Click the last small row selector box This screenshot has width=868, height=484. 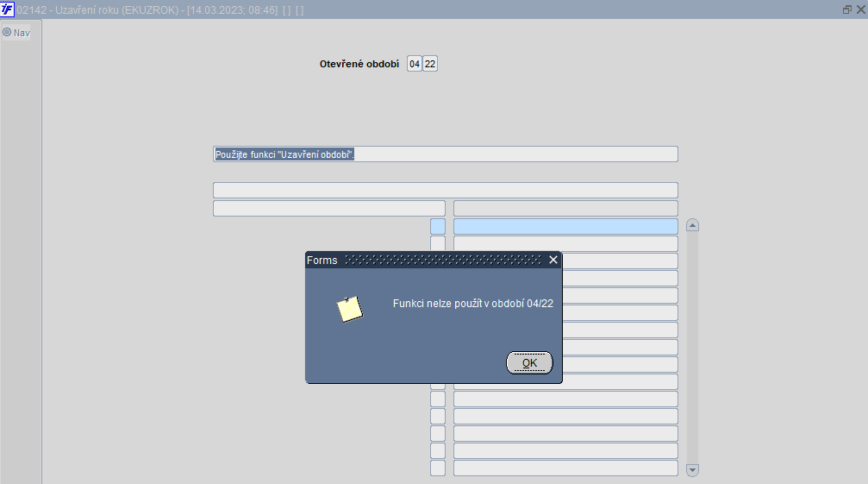tap(438, 468)
